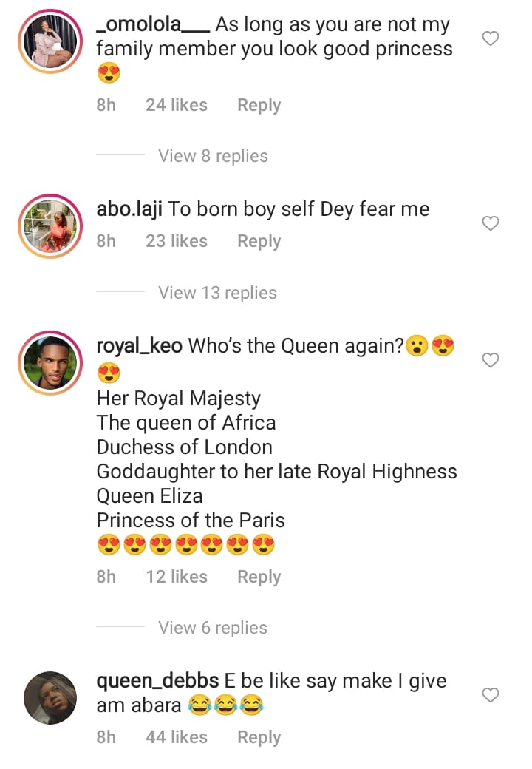Image resolution: width=532 pixels, height=769 pixels.
Task: Open the royal_keo username link
Action: [x=140, y=346]
